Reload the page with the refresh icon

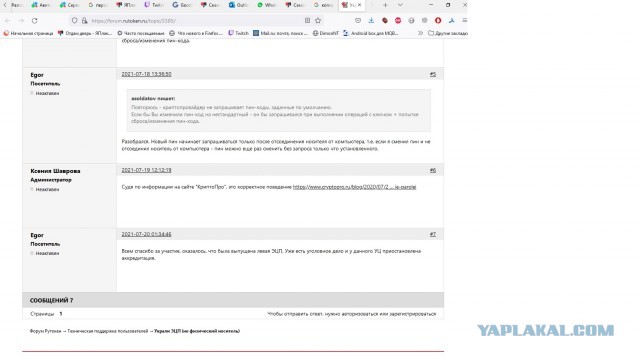[35, 20]
